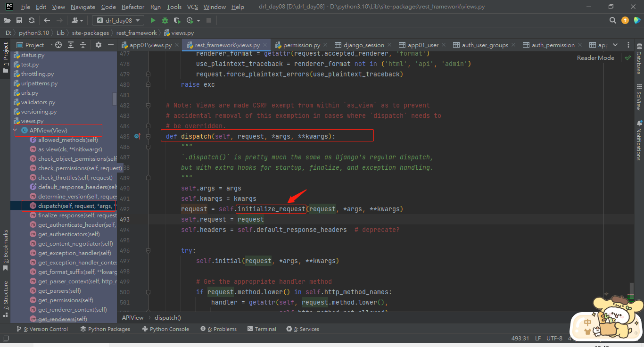
Task: Open the LF line separator selector
Action: pos(538,339)
